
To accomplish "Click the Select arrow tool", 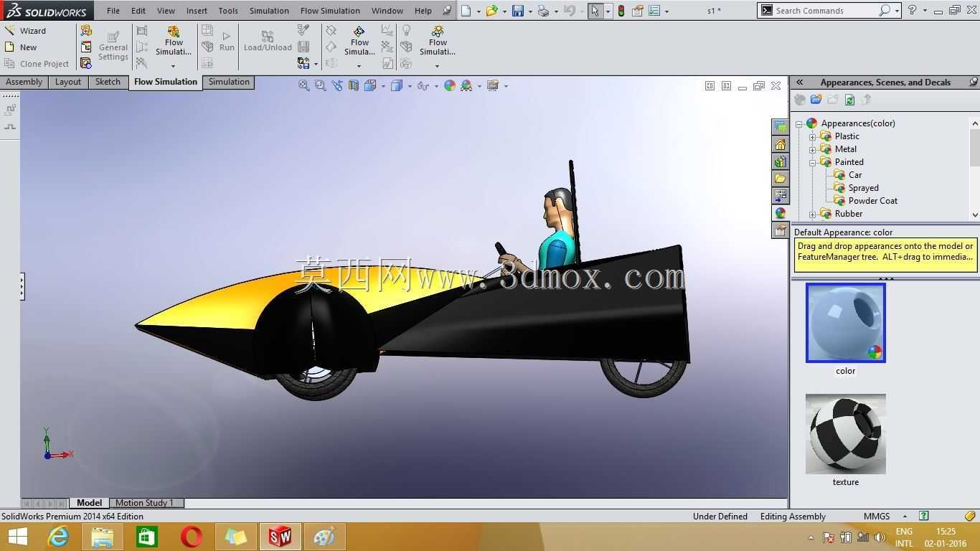I will coord(595,11).
